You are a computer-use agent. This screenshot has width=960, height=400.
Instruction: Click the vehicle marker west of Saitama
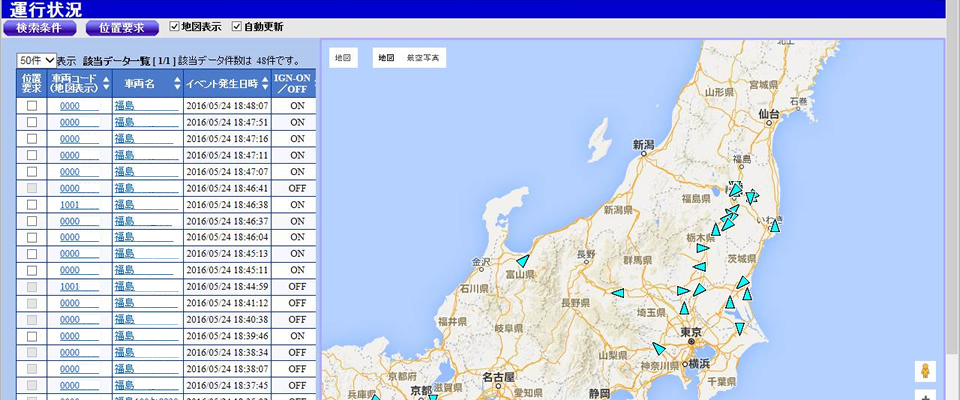(x=618, y=293)
